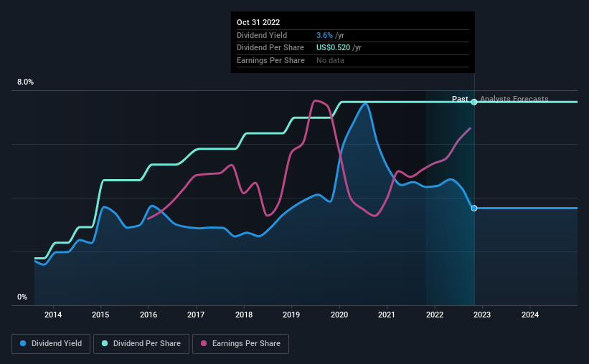Click the blue Dividend Yield legend dot
This screenshot has width=589, height=364.
coord(23,343)
